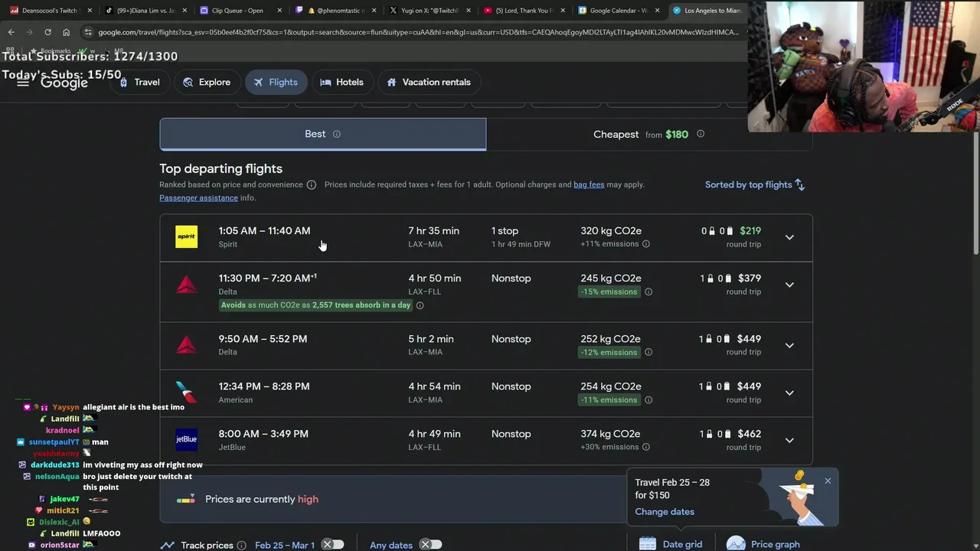Screen dimensions: 980x551
Task: Expand the Spirit 1:05 AM flight details
Action: coord(789,237)
